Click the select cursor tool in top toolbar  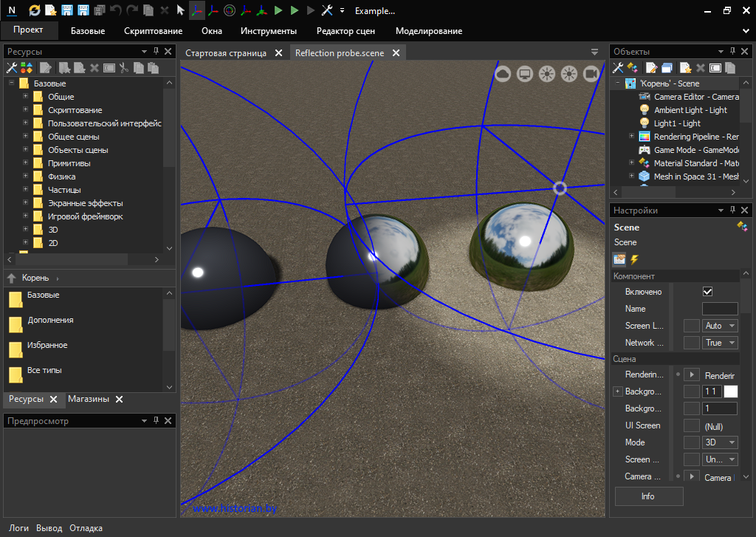[180, 11]
